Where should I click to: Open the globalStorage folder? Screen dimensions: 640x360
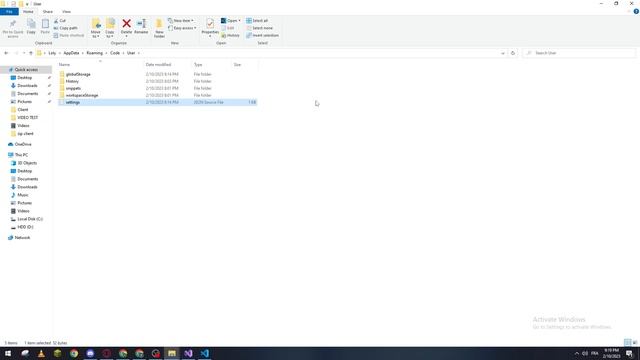pyautogui.click(x=78, y=74)
